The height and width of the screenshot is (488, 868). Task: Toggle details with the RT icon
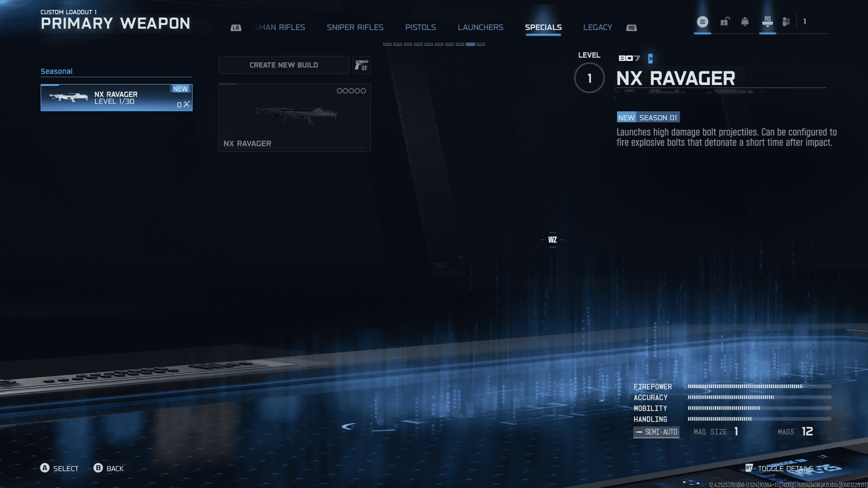(749, 468)
